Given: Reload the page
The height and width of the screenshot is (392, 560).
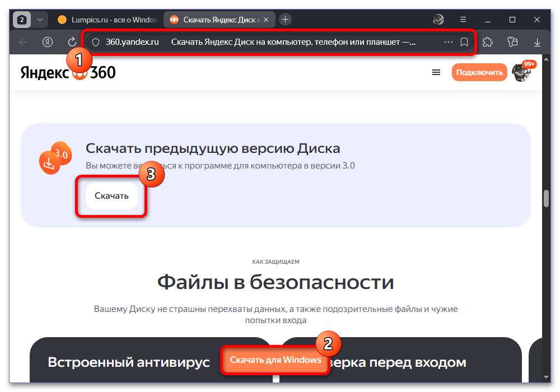Looking at the screenshot, I should tap(72, 42).
